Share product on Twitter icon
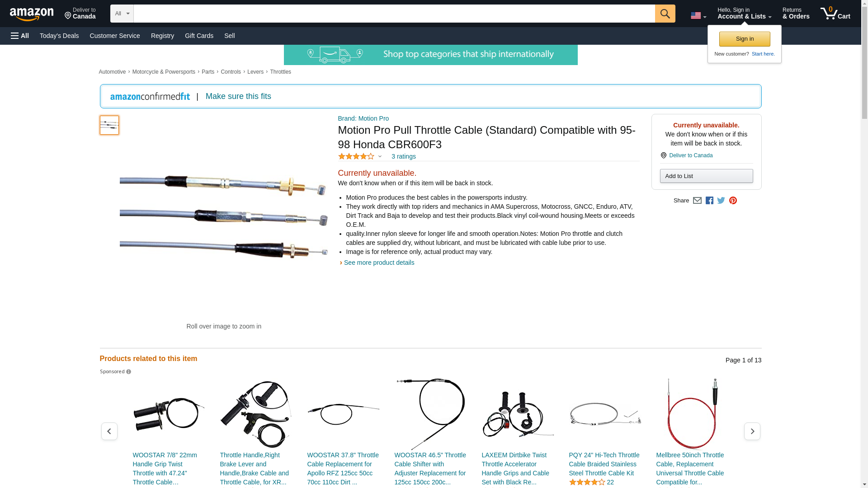Screen dimensions: 868x488 pyautogui.click(x=721, y=201)
